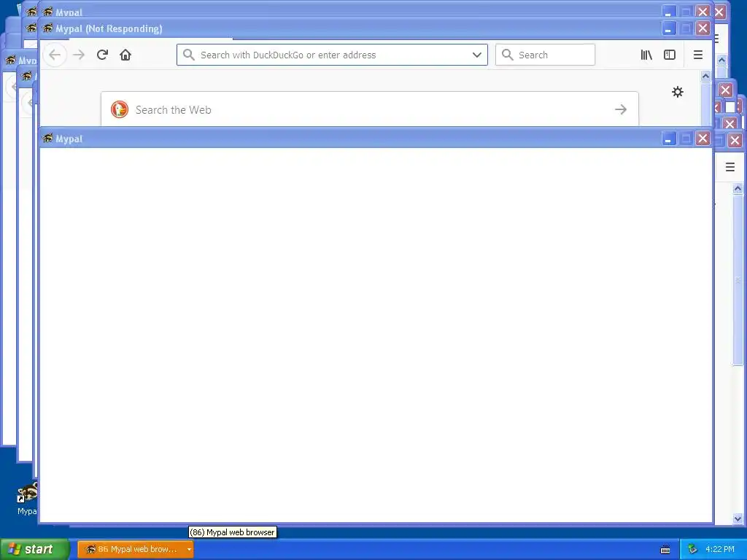Image resolution: width=747 pixels, height=560 pixels.
Task: Expand grouped Mypal taskbar button arrow
Action: (x=189, y=550)
